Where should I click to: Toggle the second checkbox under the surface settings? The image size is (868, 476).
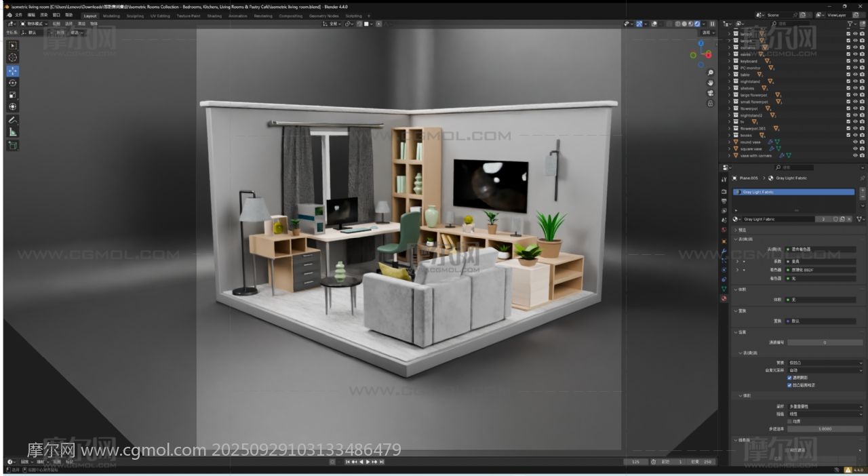click(x=789, y=385)
